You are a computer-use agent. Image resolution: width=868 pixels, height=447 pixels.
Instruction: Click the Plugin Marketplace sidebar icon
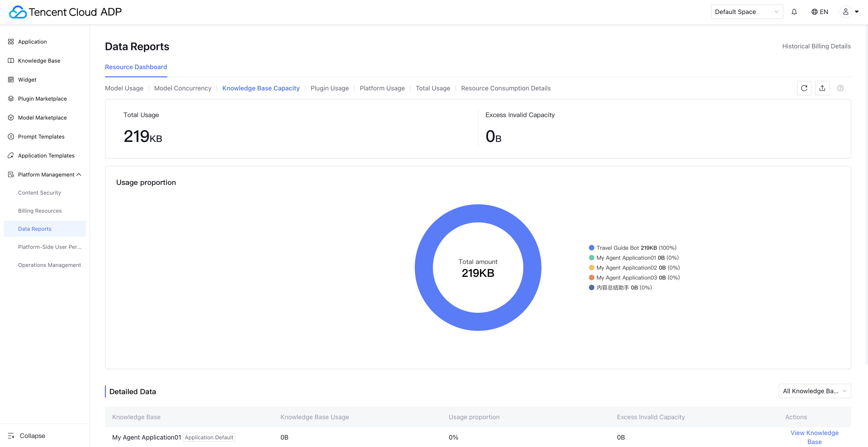point(11,99)
